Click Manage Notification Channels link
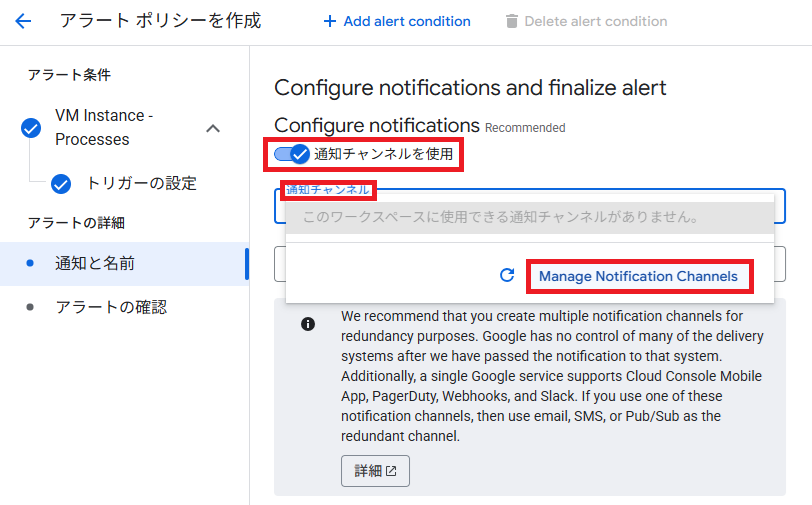This screenshot has height=505, width=812. point(638,276)
